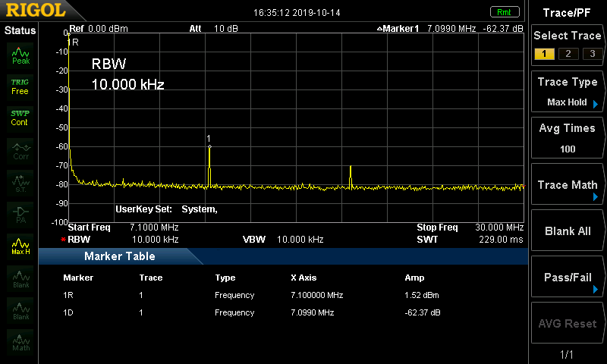Image resolution: width=607 pixels, height=364 pixels.
Task: Click the TRIG Free trigger icon
Action: coord(20,86)
